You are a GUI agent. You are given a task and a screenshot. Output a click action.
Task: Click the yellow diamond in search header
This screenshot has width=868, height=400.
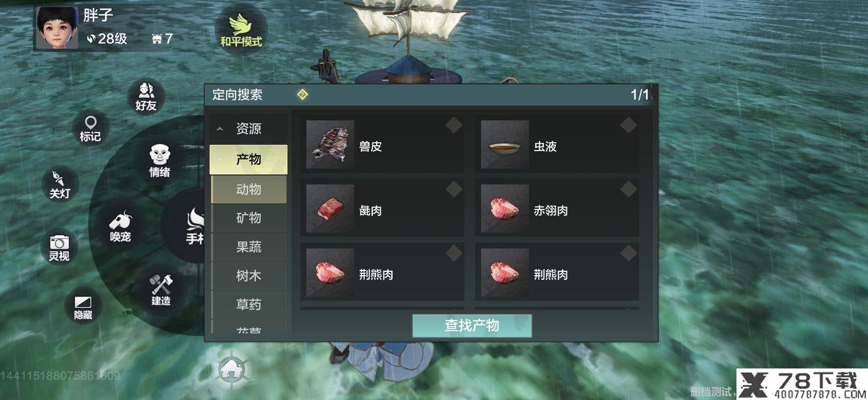pos(302,95)
